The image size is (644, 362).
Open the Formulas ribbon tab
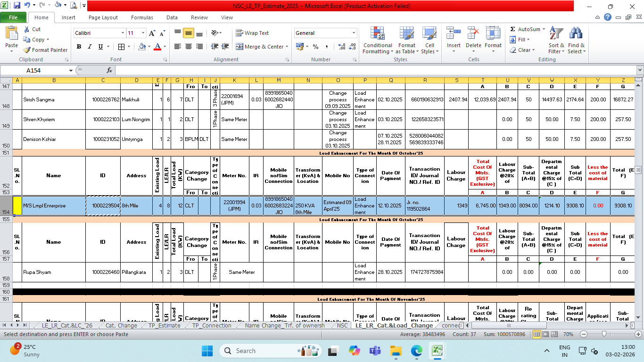pos(141,17)
